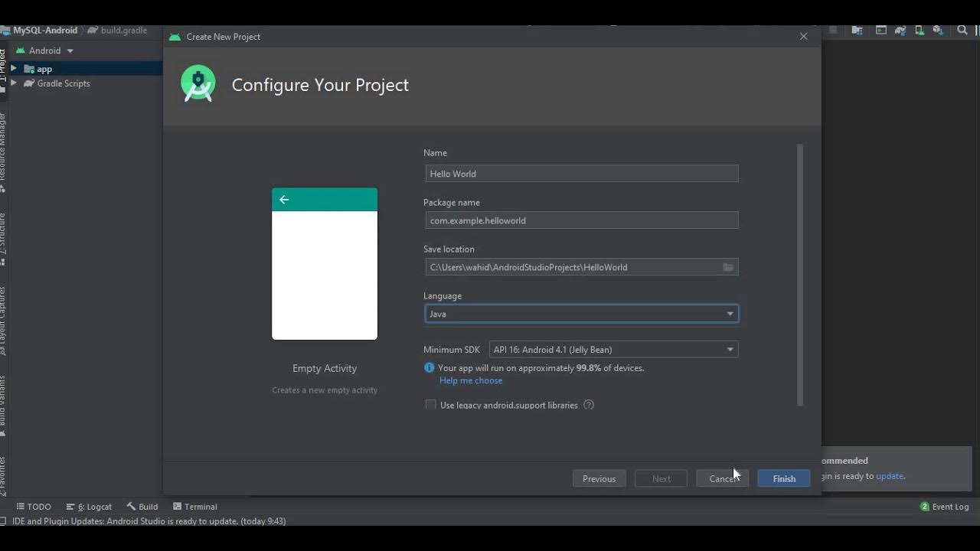Open the AVD Manager device icon
This screenshot has width=980, height=551.
coord(920,31)
